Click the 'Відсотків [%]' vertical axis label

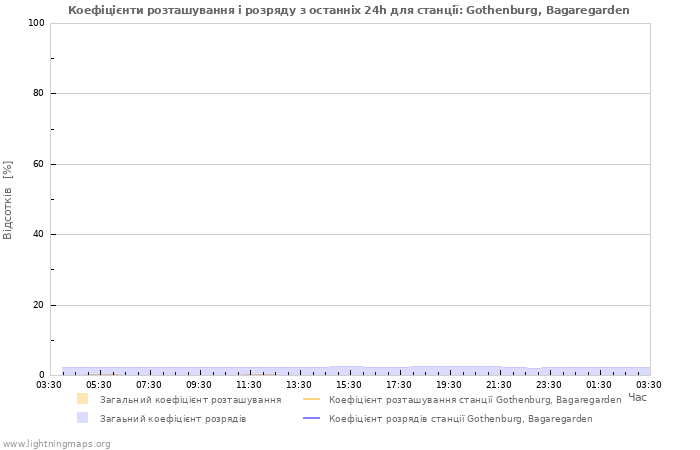9,200
